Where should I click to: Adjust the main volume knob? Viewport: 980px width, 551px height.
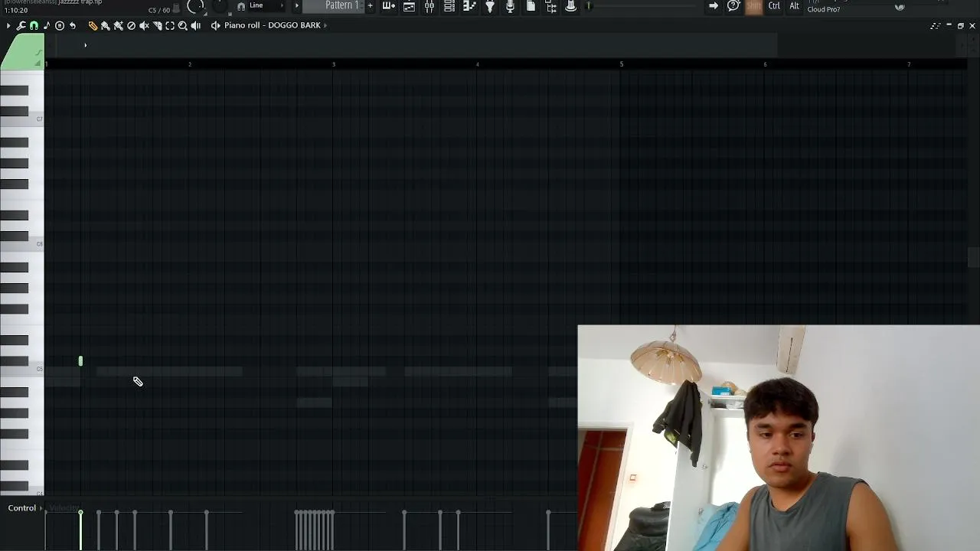196,6
